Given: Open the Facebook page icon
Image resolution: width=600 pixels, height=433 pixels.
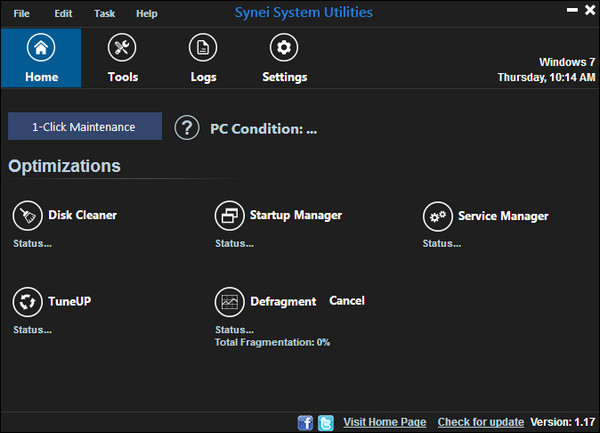Looking at the screenshot, I should (x=306, y=423).
